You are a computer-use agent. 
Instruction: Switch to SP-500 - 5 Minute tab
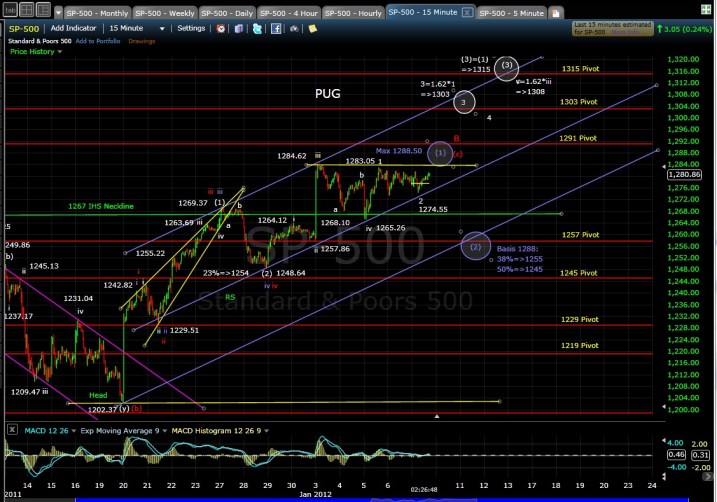click(x=511, y=13)
